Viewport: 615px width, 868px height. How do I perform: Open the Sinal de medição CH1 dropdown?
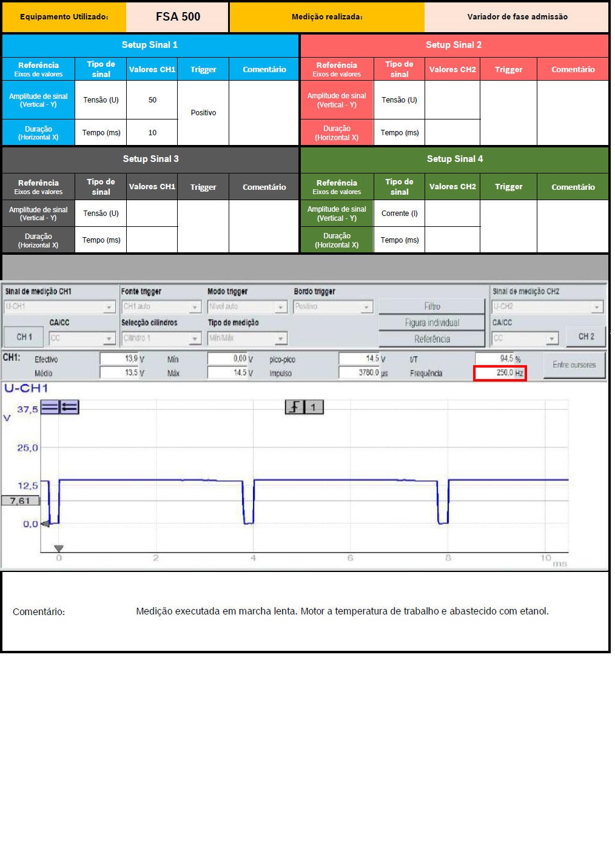point(59,307)
